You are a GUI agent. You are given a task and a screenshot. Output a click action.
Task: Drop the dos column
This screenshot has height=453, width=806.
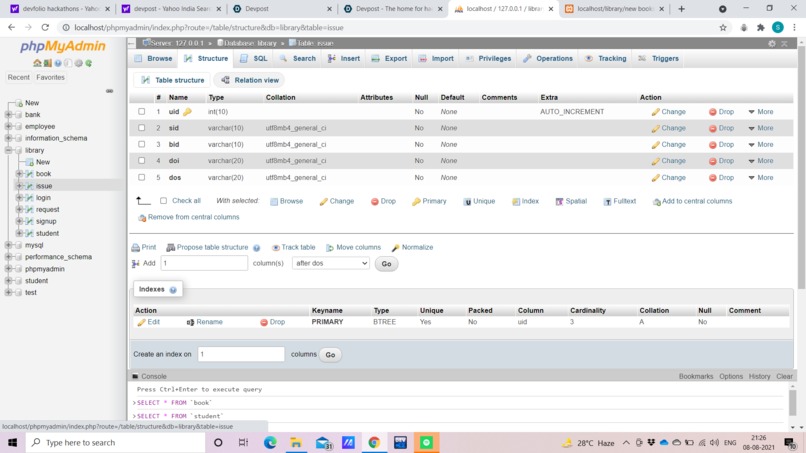(x=721, y=177)
